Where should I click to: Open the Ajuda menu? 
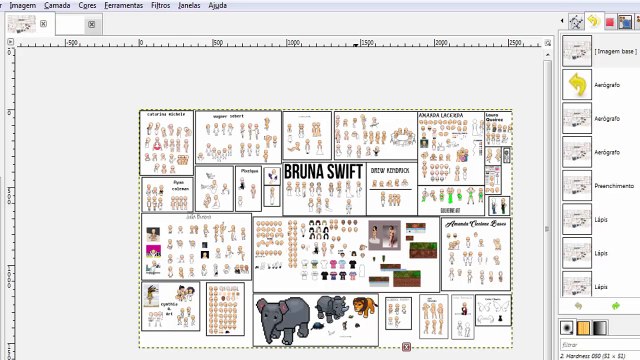(218, 5)
